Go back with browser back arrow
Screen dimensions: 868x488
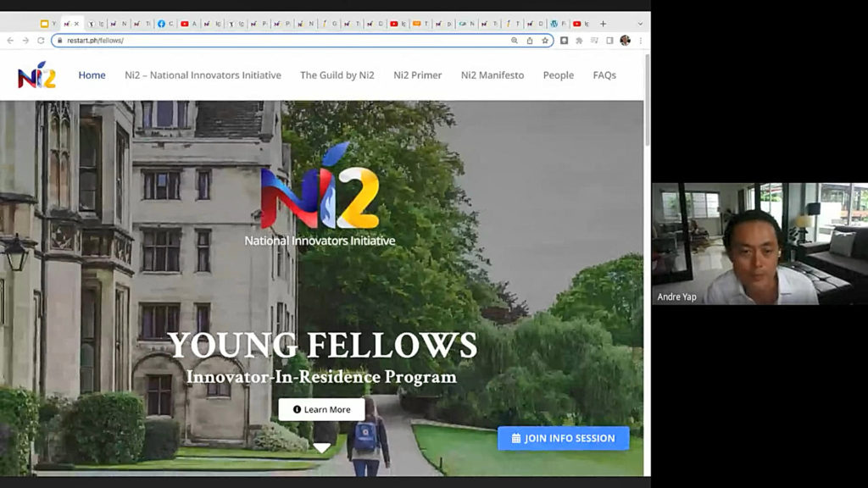[10, 41]
